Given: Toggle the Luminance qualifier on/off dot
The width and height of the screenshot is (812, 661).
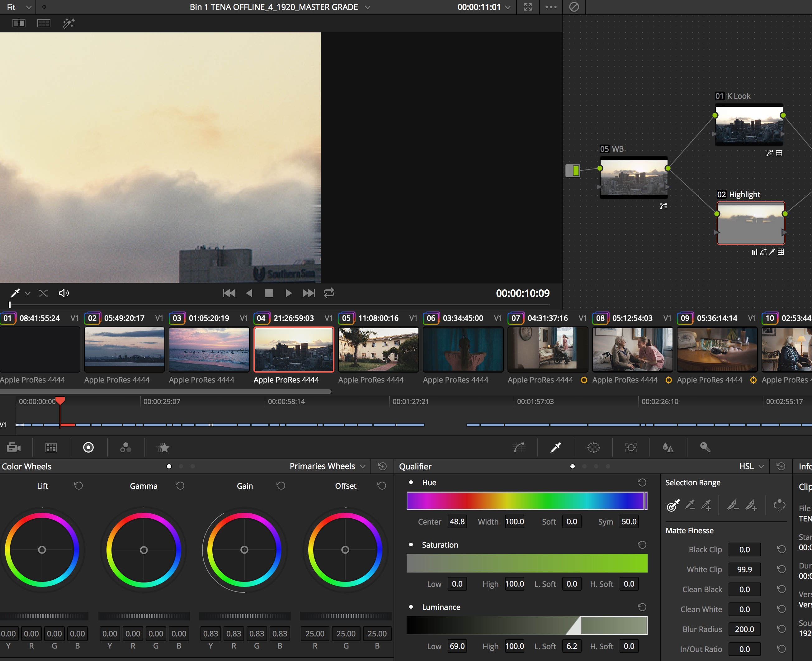Looking at the screenshot, I should click(411, 607).
